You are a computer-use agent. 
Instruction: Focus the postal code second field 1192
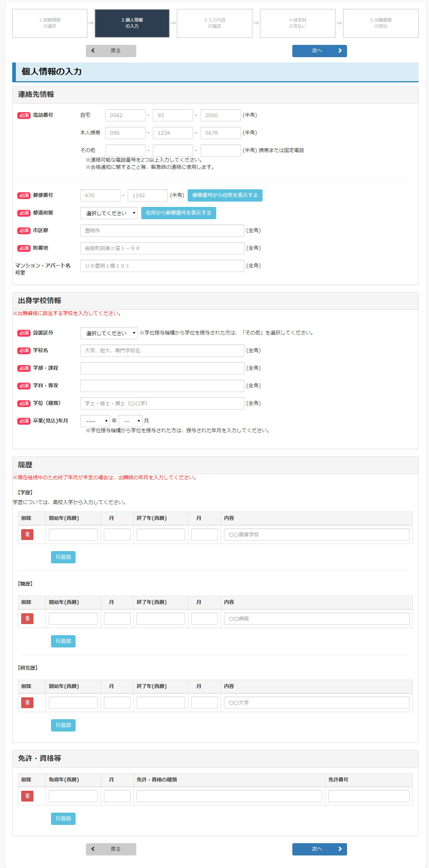[148, 195]
